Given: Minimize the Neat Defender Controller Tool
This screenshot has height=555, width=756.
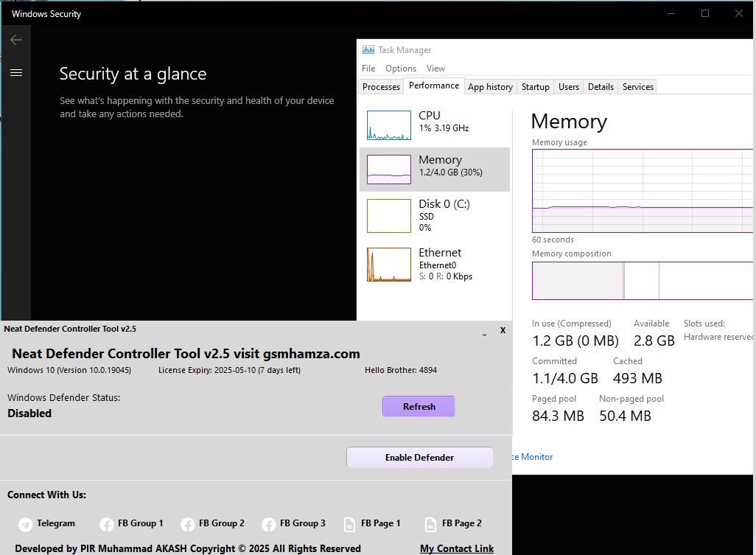Looking at the screenshot, I should pos(484,332).
